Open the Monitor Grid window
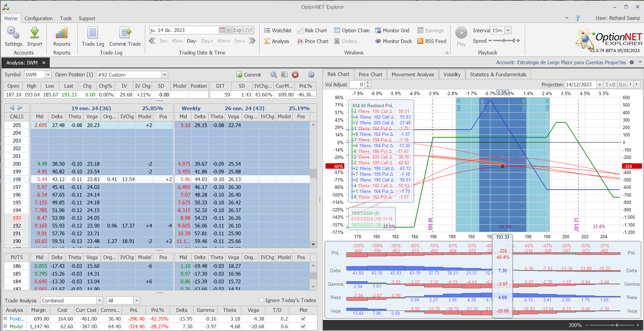The image size is (644, 331). tap(392, 31)
